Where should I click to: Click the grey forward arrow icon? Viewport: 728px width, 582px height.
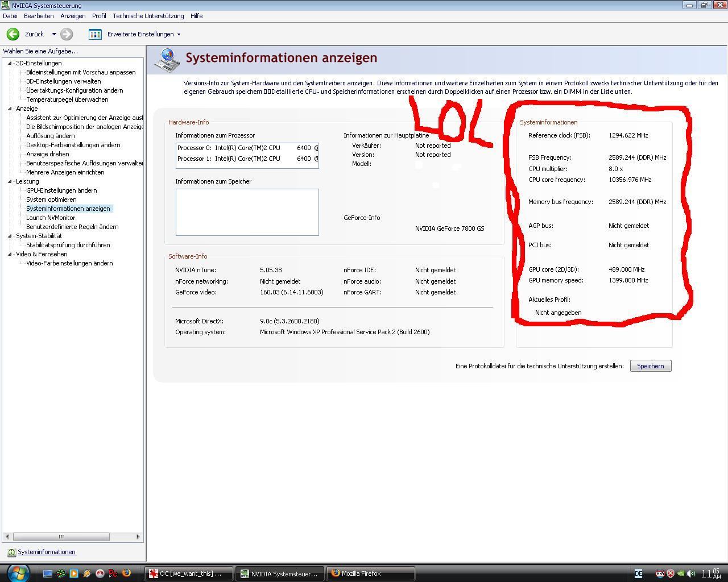click(x=67, y=34)
